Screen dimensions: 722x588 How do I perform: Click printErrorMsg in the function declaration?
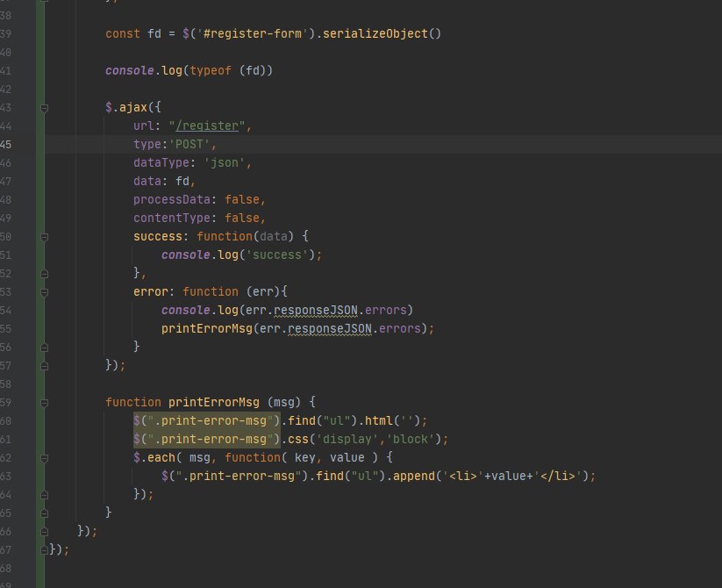click(x=214, y=402)
